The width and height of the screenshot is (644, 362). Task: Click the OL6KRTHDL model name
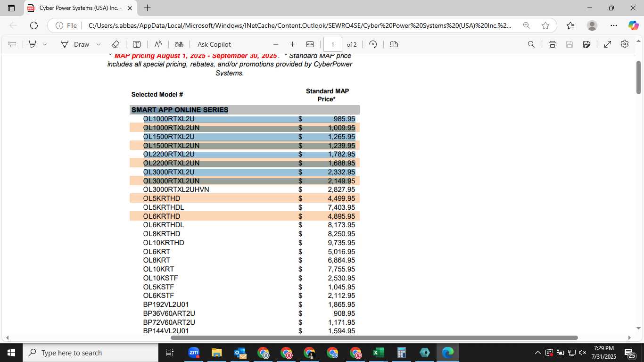(x=164, y=225)
